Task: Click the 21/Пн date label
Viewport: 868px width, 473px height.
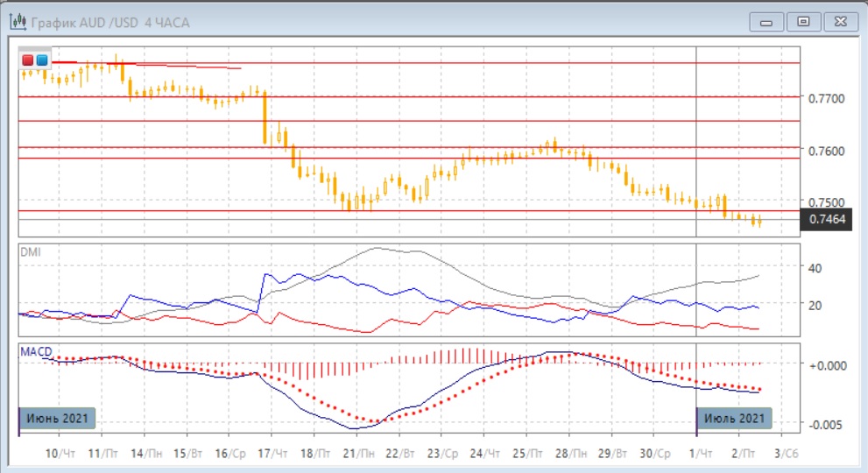Action: (x=358, y=454)
